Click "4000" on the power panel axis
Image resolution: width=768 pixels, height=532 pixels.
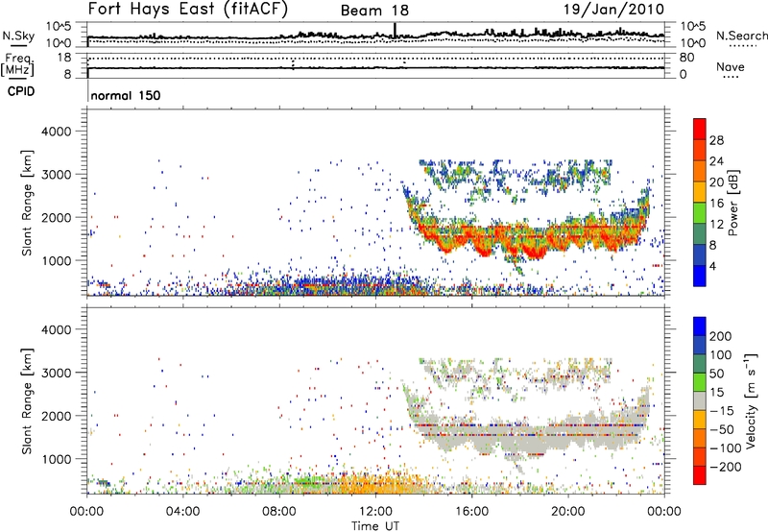56,132
